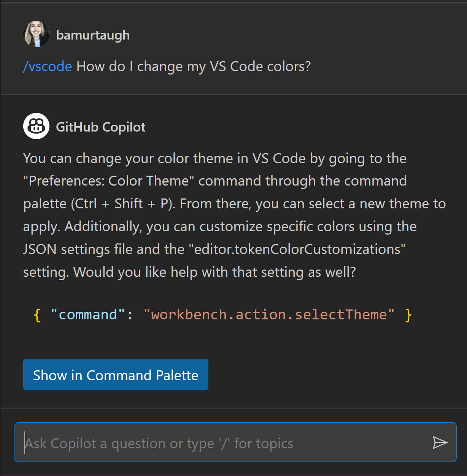Click the editor.tokenColorCustomizations setting mention

click(x=298, y=249)
